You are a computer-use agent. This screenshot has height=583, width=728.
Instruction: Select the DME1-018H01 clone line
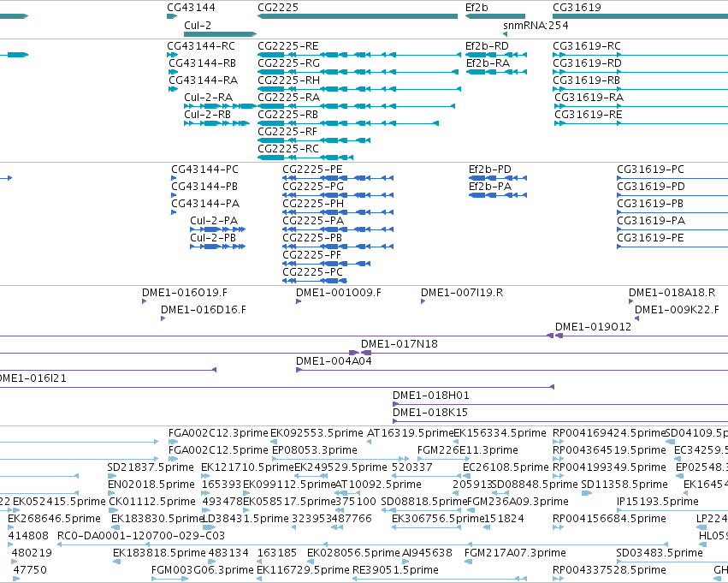[x=560, y=404]
